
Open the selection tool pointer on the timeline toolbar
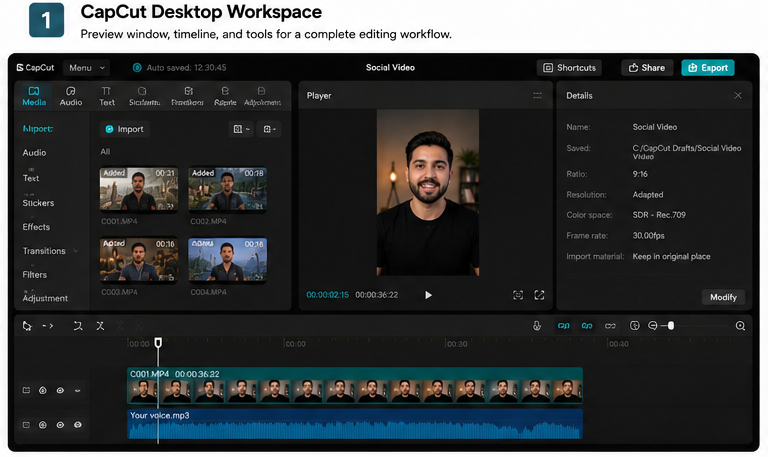point(27,326)
